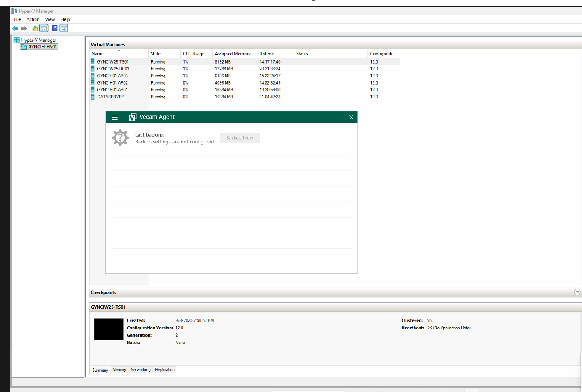Sort by the Assigned Memory column header
Viewport: 582px width, 392px height.
click(x=235, y=54)
